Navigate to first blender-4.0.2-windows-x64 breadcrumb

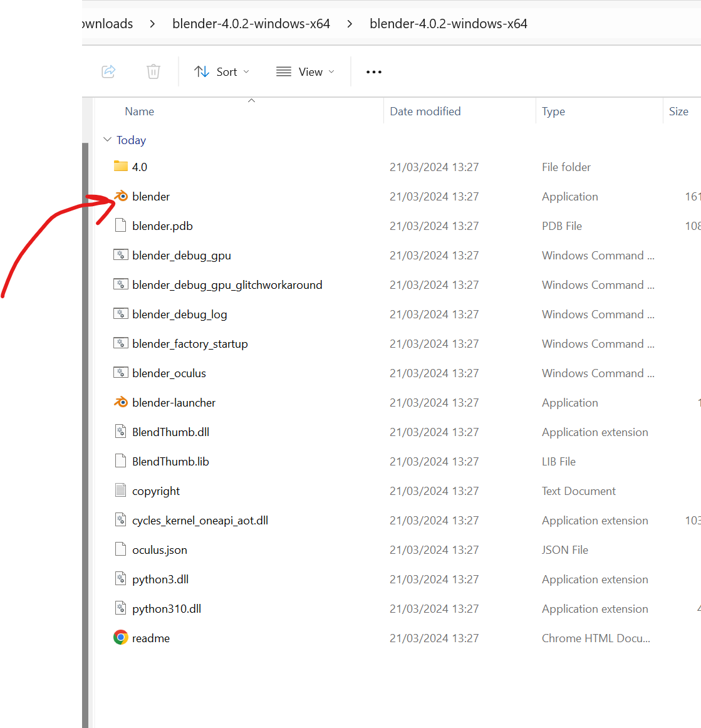(251, 24)
